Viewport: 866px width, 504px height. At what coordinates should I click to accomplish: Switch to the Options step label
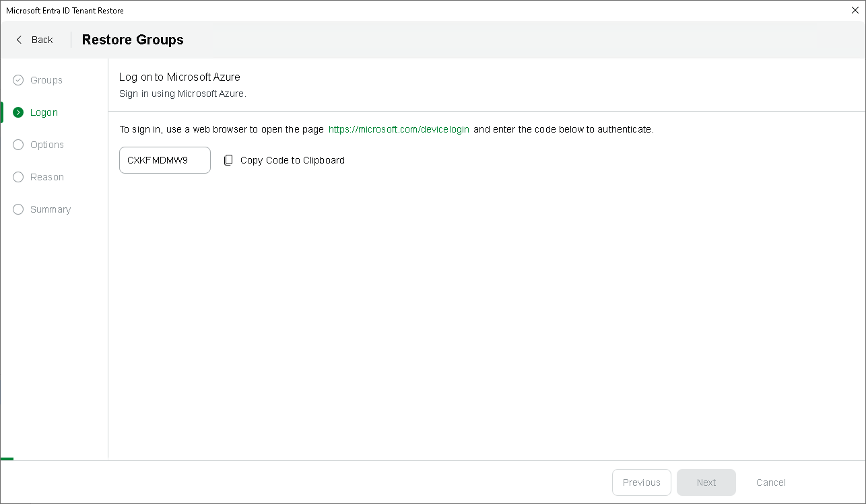47,145
